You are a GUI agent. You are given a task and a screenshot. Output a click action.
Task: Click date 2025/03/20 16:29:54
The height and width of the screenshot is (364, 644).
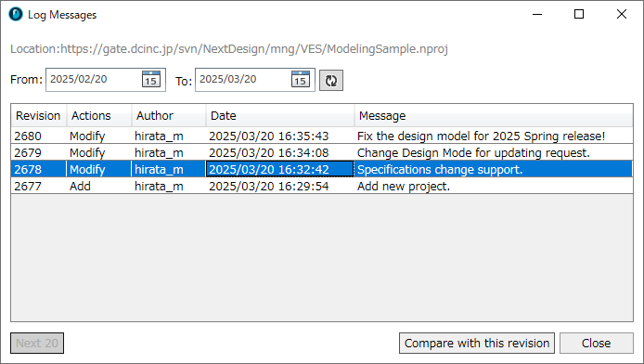tap(268, 186)
